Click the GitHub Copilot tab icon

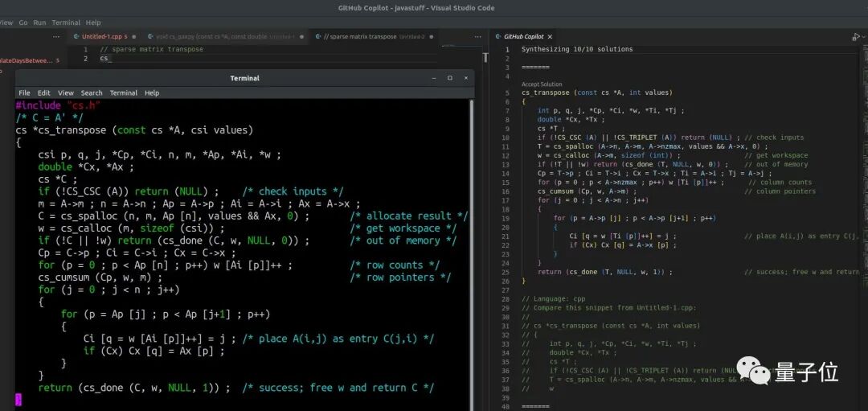tap(497, 36)
